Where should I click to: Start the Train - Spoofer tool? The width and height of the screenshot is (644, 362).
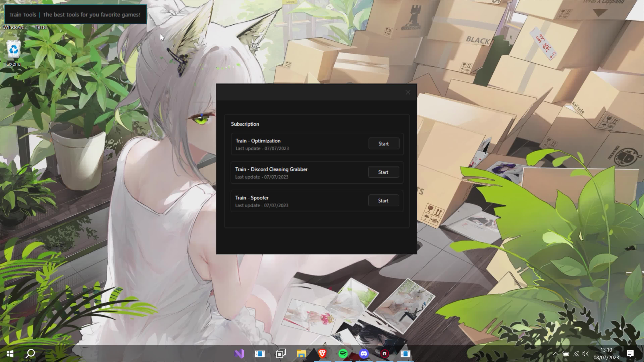tap(383, 201)
